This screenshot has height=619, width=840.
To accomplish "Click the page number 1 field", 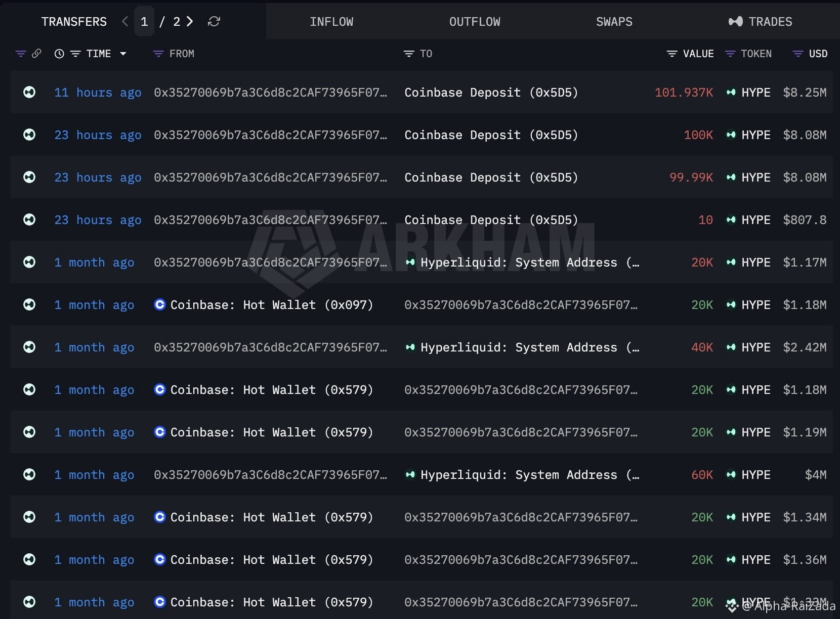I will (144, 21).
